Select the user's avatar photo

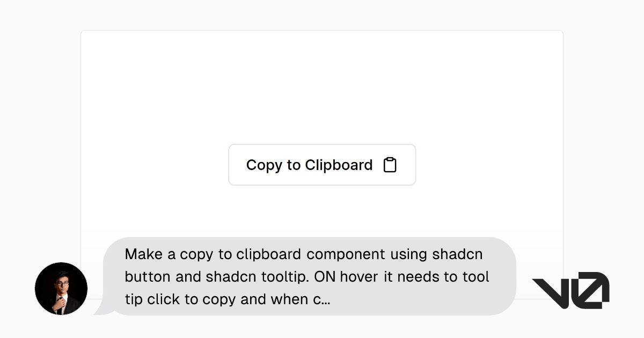tap(61, 289)
